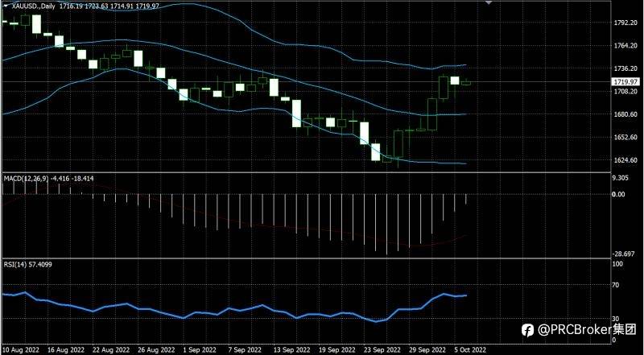Click the 1680.60 price axis label
This screenshot has height=355, width=644.
[x=625, y=114]
